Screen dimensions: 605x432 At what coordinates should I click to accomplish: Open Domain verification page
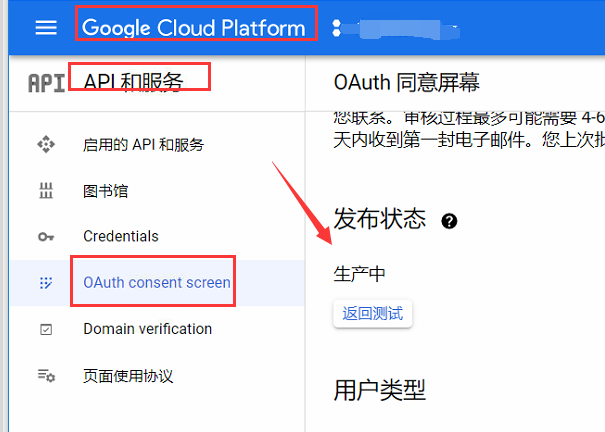[x=147, y=329]
